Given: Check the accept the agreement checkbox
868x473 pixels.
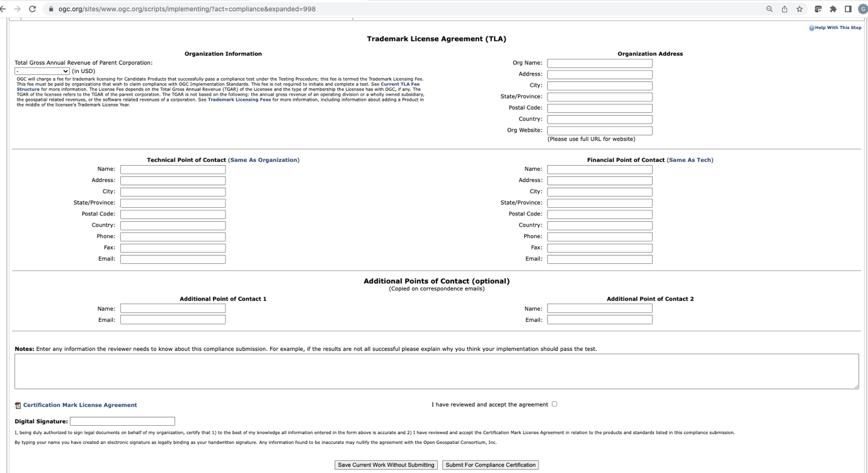Looking at the screenshot, I should [x=554, y=404].
